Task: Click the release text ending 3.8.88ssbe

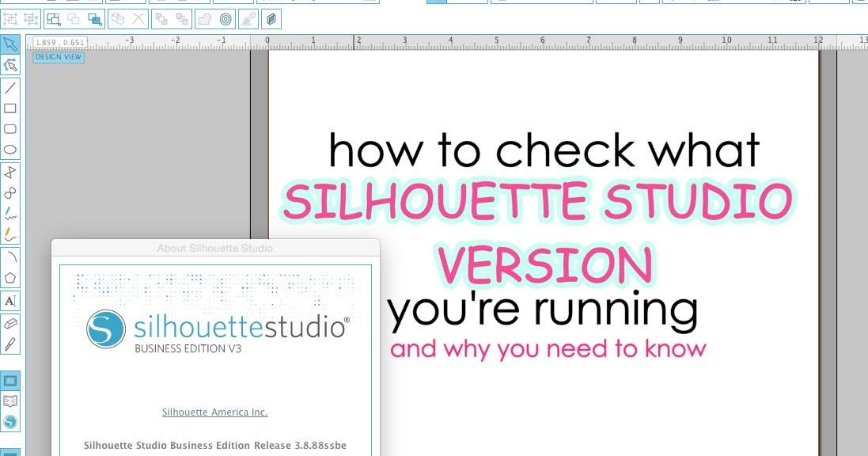Action: point(214,446)
